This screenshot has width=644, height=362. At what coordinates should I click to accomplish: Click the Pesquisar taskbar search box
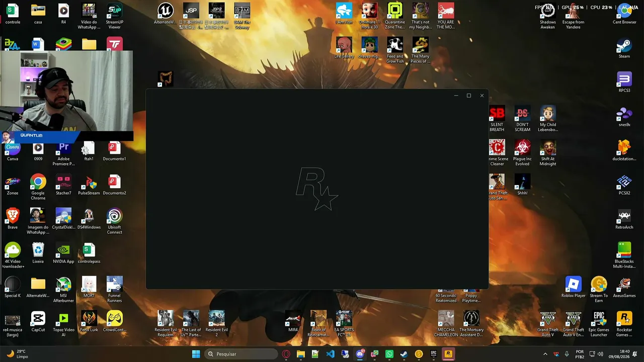[241, 354]
